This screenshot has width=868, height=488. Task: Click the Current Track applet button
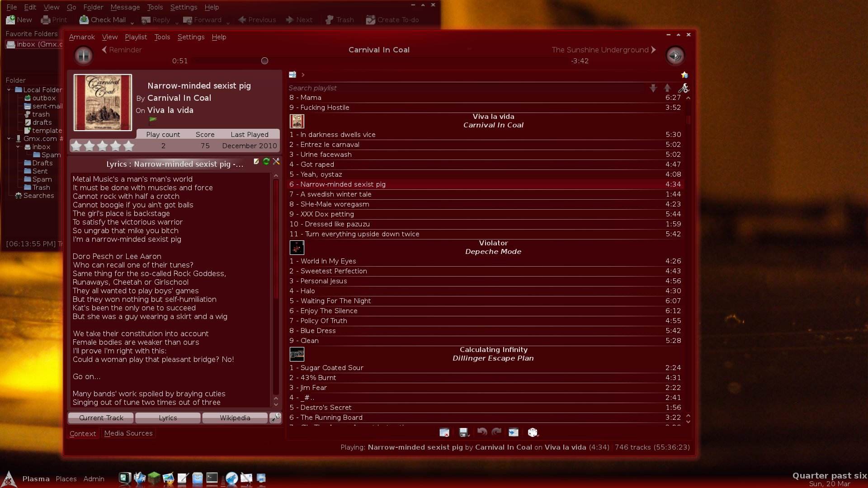pyautogui.click(x=101, y=418)
